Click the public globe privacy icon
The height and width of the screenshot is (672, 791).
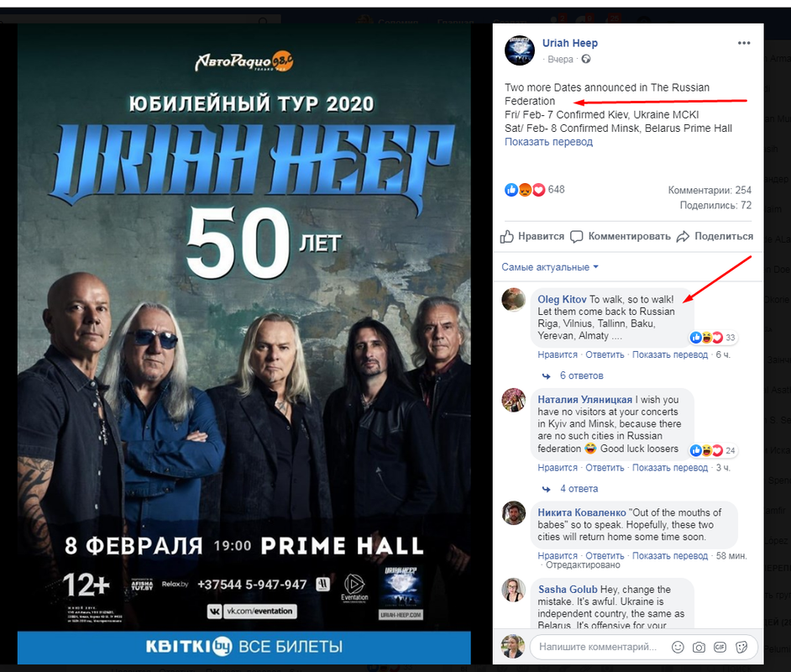[585, 59]
